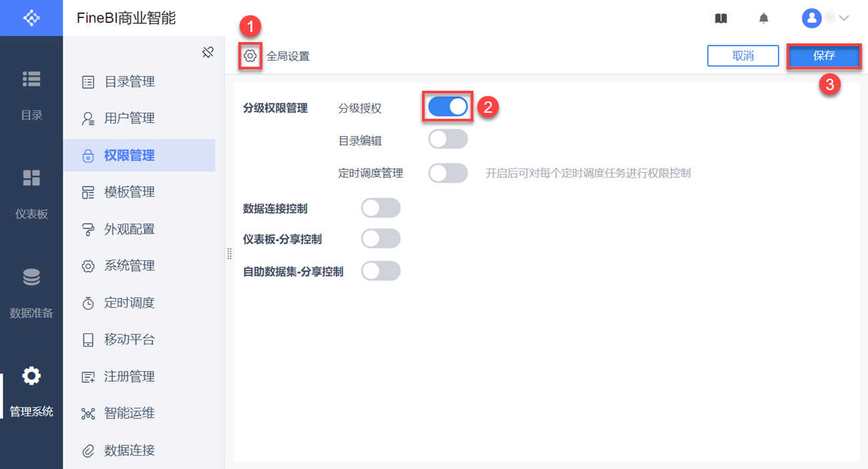Toggle 仪表板-分享控制 switch on

click(381, 239)
